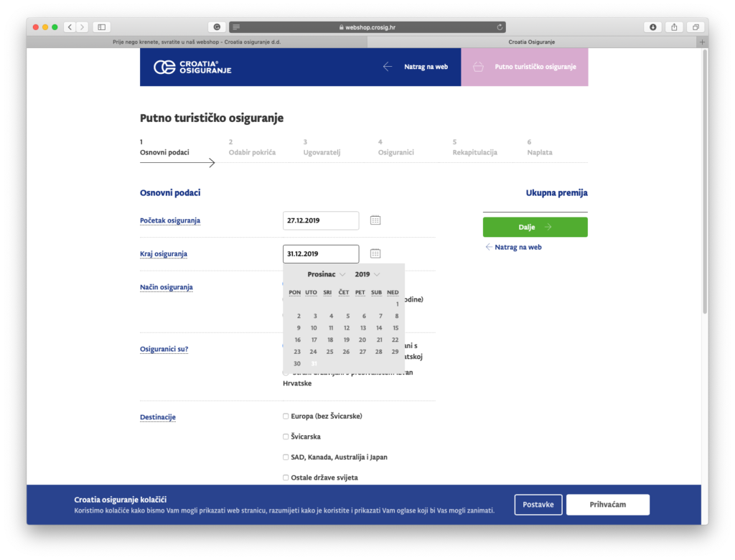Click the Kraj osiguranja date field
The width and height of the screenshot is (735, 560).
321,253
